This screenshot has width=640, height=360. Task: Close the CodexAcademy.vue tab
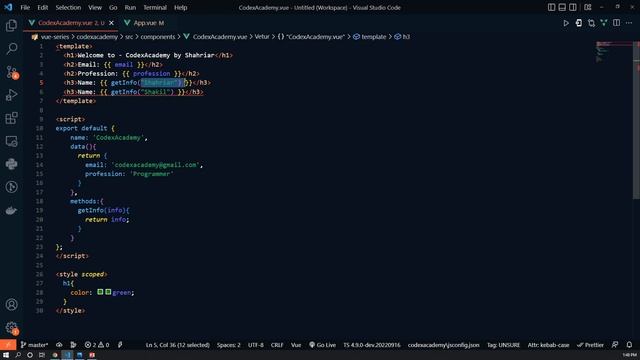pyautogui.click(x=111, y=23)
